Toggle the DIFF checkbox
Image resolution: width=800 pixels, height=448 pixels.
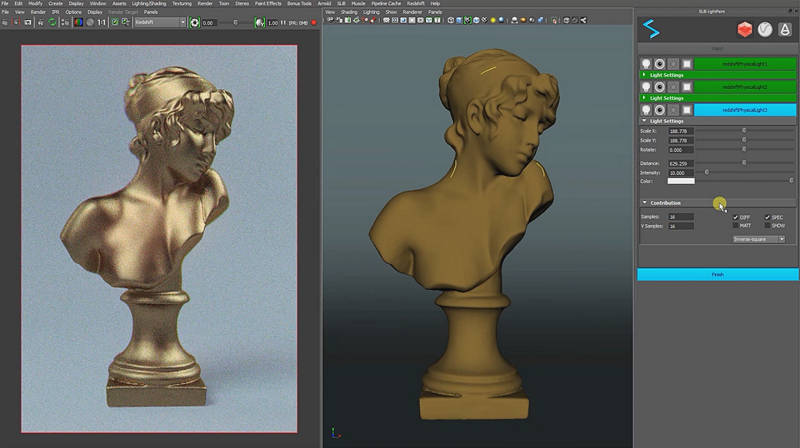click(x=735, y=217)
